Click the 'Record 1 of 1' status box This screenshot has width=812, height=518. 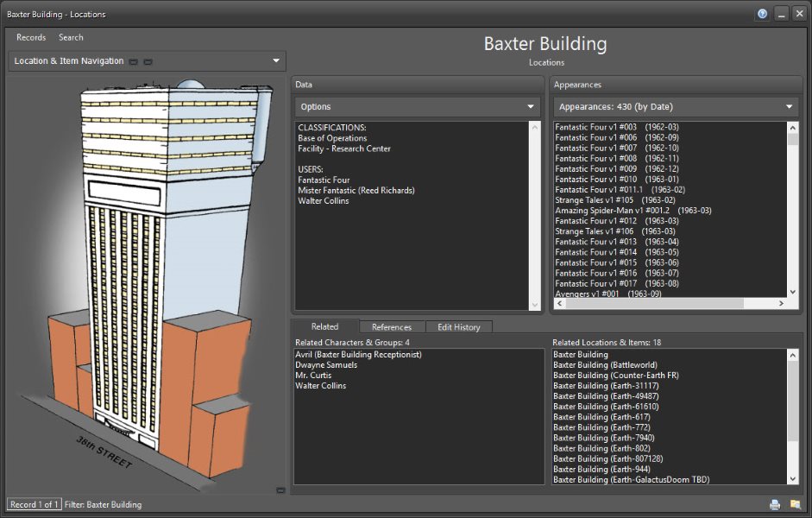tap(35, 504)
